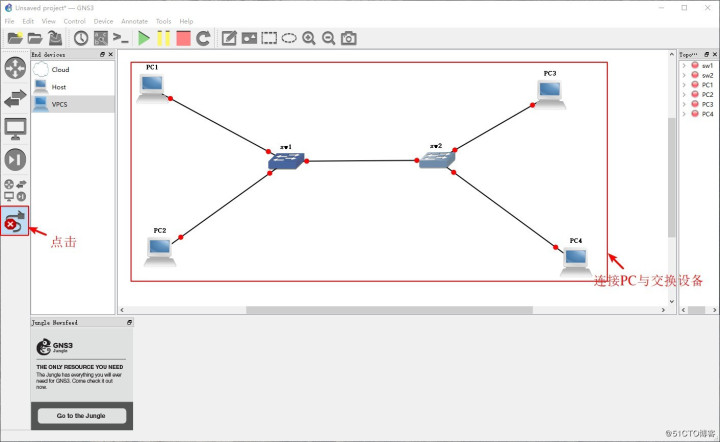Start all devices with green play button
The image size is (720, 442).
144,38
